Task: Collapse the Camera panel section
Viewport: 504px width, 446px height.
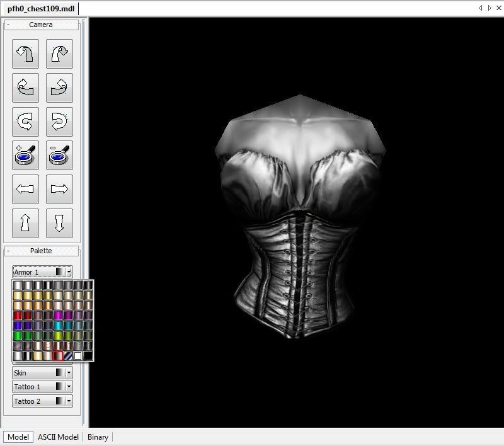Action: [x=8, y=25]
